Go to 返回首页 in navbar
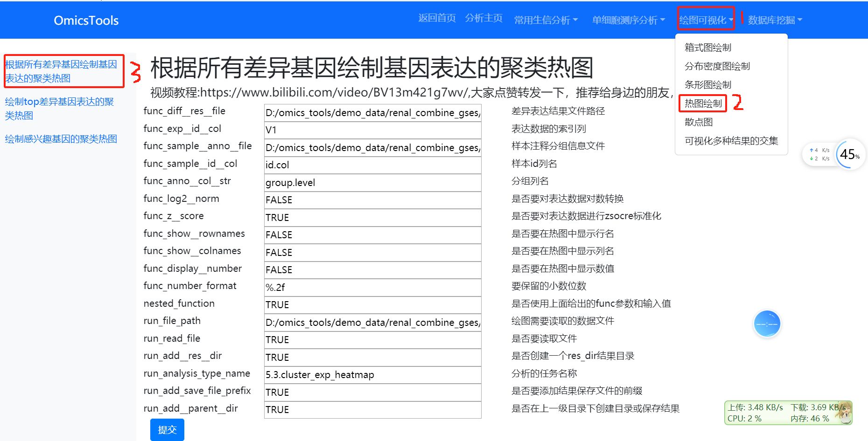 (x=437, y=18)
